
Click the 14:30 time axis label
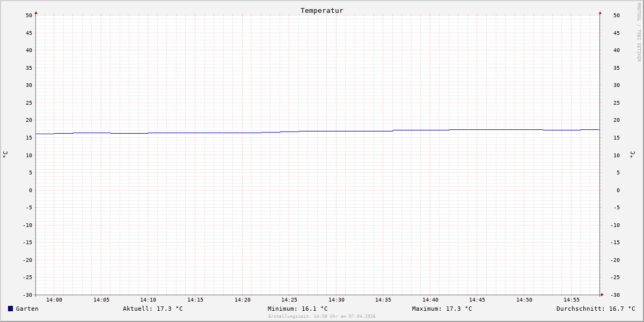pyautogui.click(x=336, y=299)
